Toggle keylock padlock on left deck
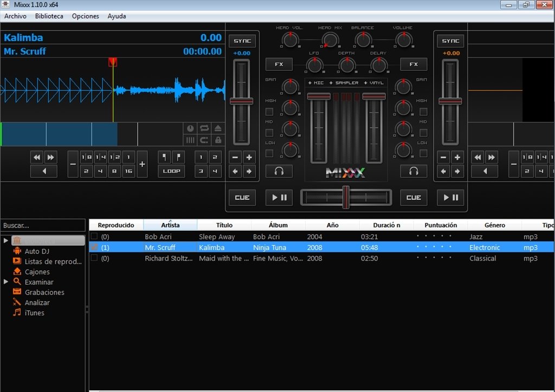Screen dimensions: 555x392 [x=218, y=140]
